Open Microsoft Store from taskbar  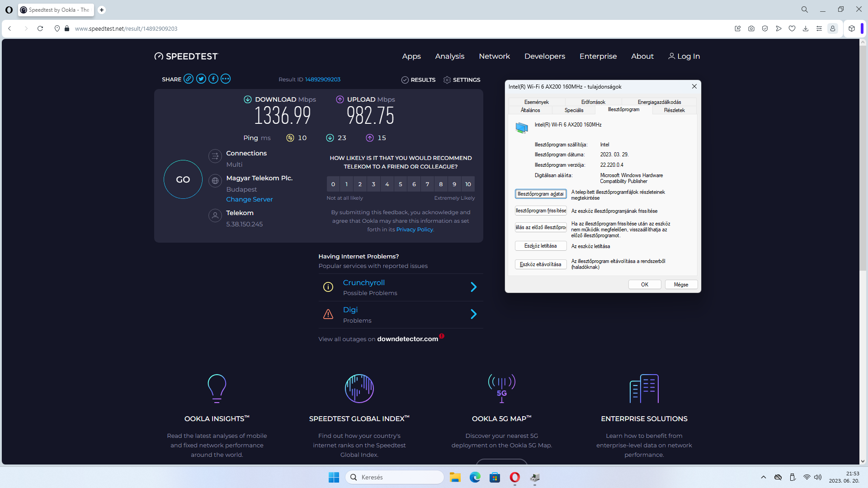(x=495, y=478)
